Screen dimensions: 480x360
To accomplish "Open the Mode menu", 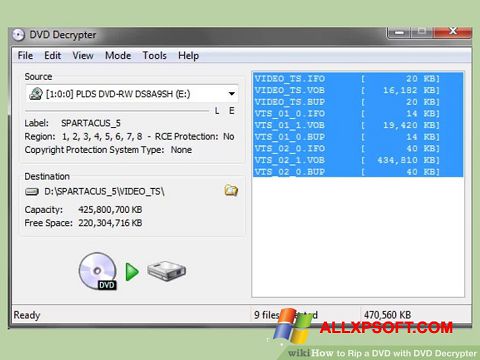I will [x=118, y=55].
